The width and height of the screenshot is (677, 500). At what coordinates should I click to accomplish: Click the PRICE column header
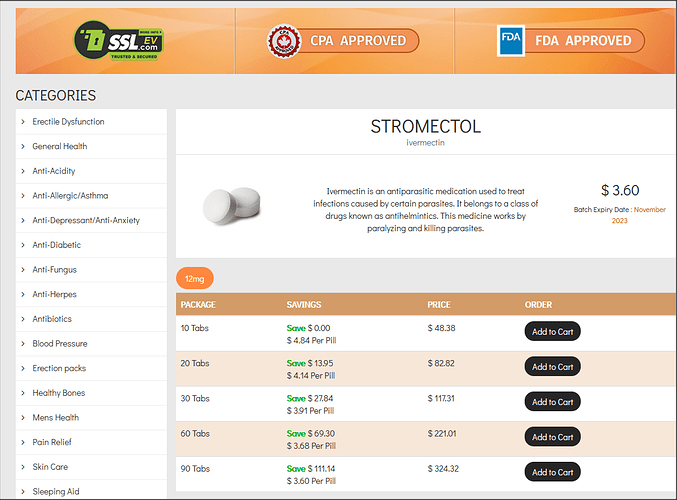point(439,304)
